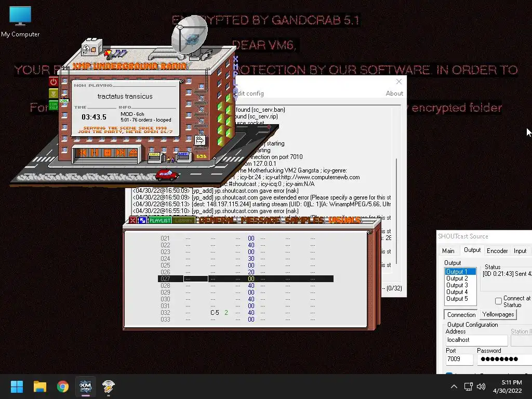
Task: Open XMPlay's green CONFIG button
Action: click(54, 105)
